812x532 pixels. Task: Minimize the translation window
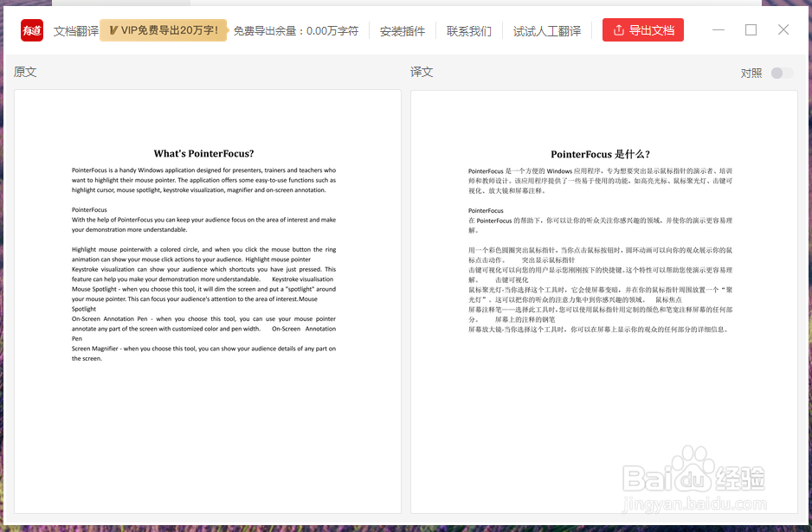(719, 30)
